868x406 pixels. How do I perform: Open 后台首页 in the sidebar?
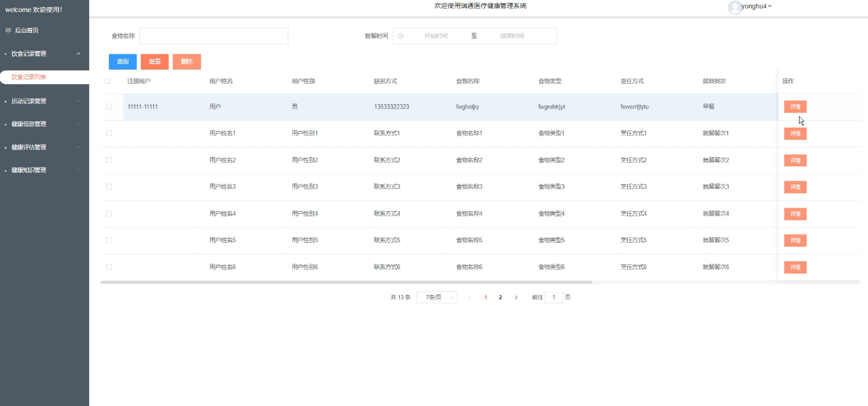coord(26,30)
